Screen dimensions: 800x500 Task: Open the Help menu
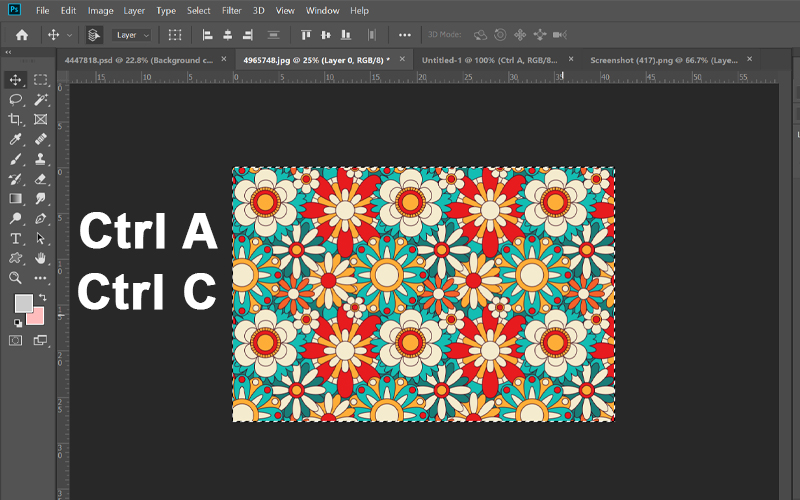click(x=359, y=10)
